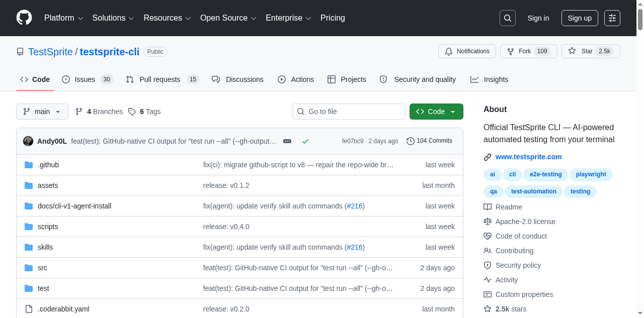Open www.testsprite.com link
Viewport: 644px width, 318px height.
pyautogui.click(x=528, y=157)
